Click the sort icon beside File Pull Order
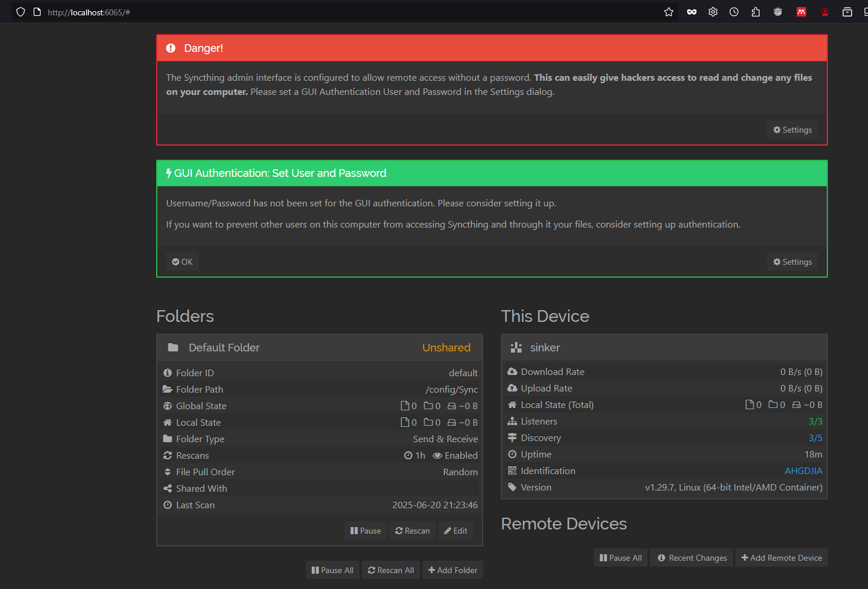868x589 pixels. coord(167,472)
